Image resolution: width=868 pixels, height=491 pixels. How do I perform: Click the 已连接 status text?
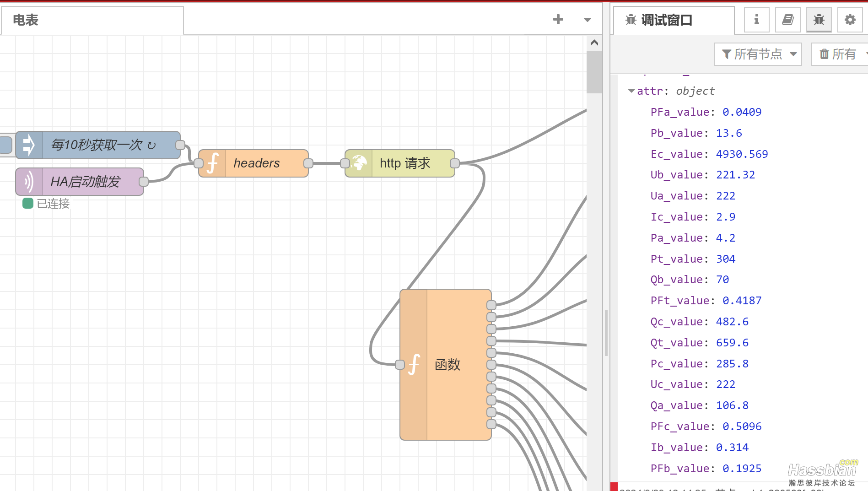pos(53,204)
